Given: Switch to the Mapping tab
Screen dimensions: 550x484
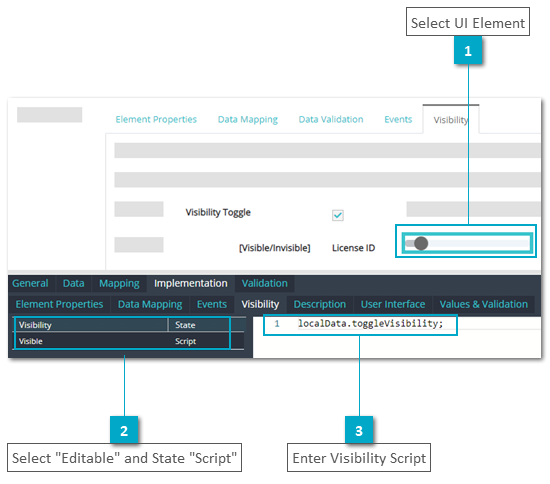Looking at the screenshot, I should (x=119, y=283).
